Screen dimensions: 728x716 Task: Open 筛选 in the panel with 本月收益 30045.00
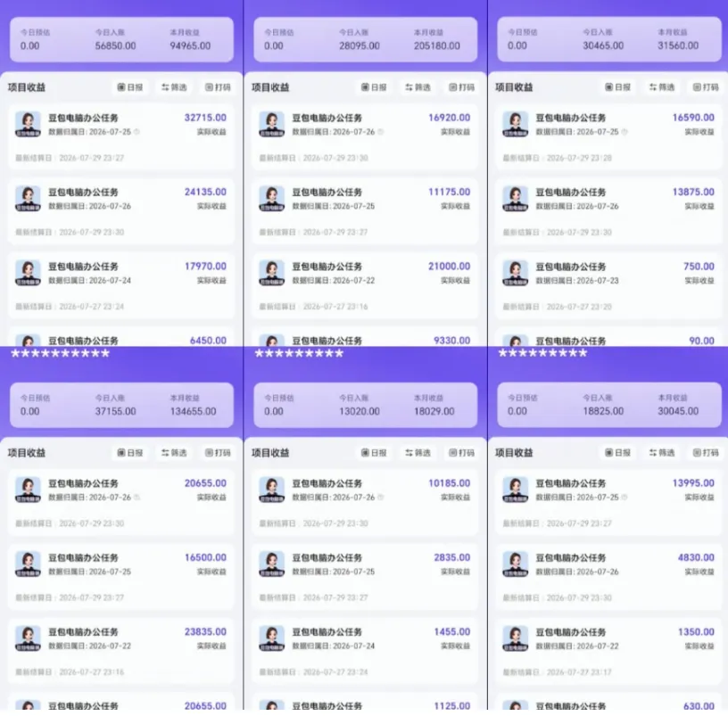click(662, 453)
